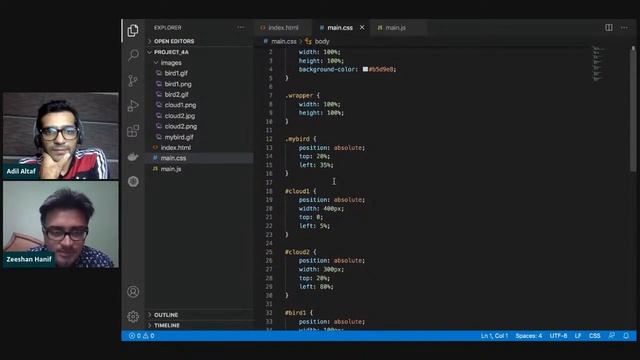Click the warnings count in status bar
Screen dimensions: 640x360
pos(149,336)
